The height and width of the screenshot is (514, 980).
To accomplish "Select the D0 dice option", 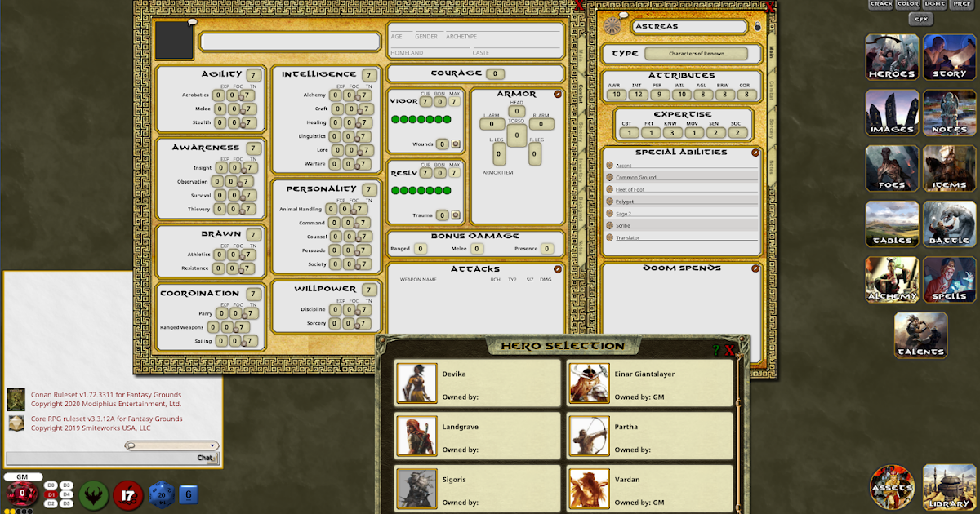I will pos(50,485).
